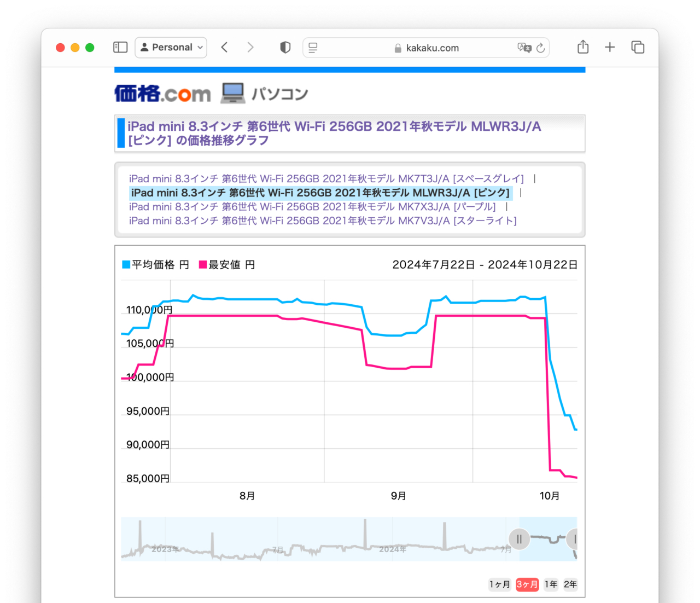The image size is (700, 603).
Task: Open the Share icon in the toolbar
Action: click(583, 47)
